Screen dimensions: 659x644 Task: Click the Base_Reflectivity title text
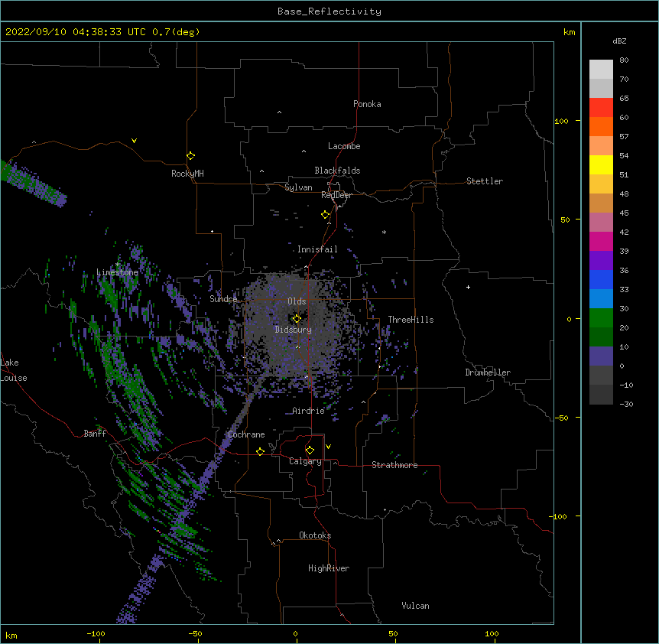(329, 11)
